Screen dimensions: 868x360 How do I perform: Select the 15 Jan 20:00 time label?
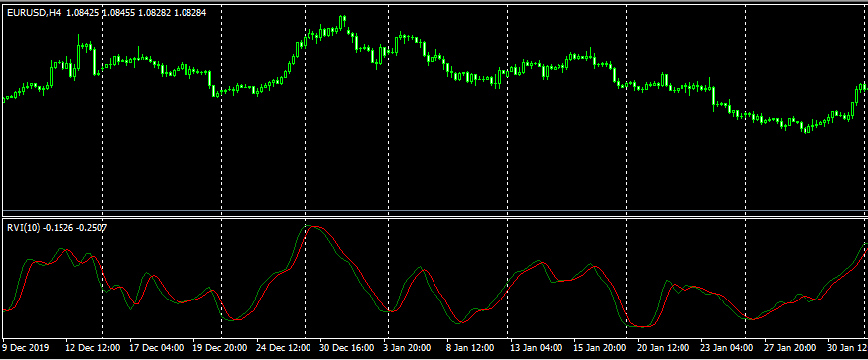tap(600, 348)
